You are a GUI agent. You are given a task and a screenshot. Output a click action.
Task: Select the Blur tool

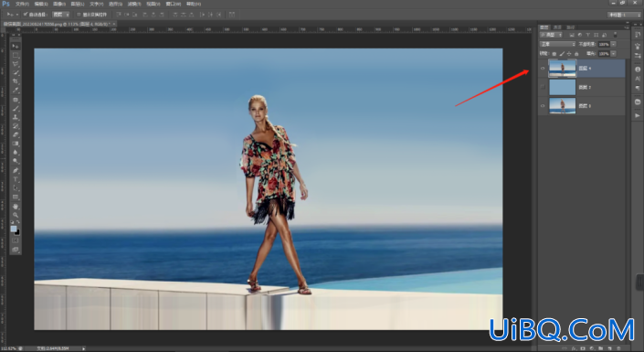16,152
